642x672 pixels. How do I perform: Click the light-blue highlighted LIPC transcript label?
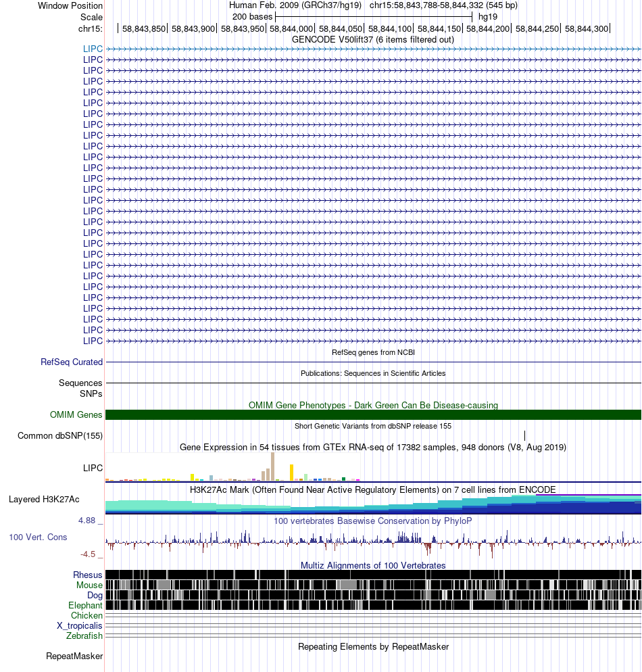tap(93, 49)
